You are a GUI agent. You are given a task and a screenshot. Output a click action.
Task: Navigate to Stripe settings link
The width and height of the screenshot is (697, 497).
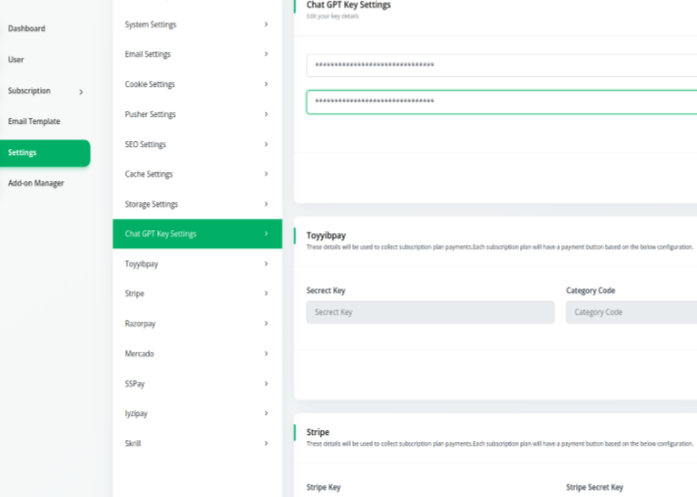coord(135,294)
